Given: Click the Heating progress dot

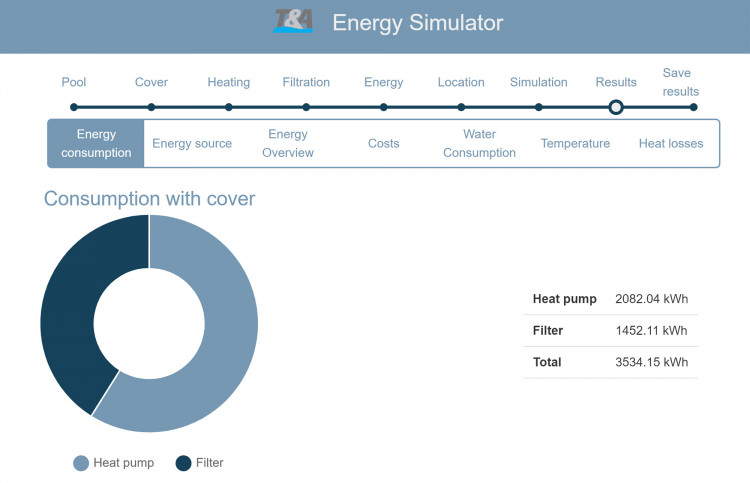Looking at the screenshot, I should click(229, 107).
